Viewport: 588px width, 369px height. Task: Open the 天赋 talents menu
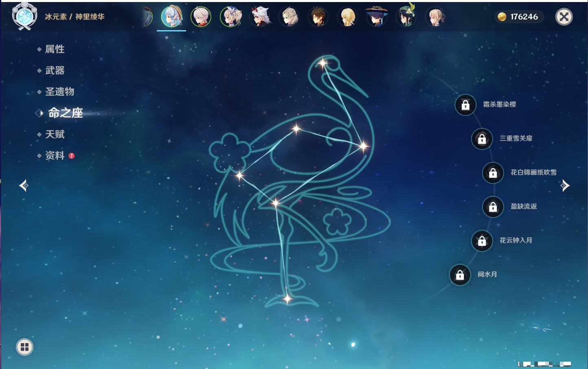[55, 134]
